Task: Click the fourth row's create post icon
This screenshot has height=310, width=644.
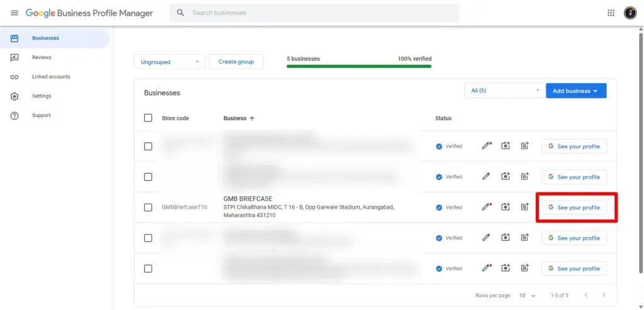Action: pos(525,238)
